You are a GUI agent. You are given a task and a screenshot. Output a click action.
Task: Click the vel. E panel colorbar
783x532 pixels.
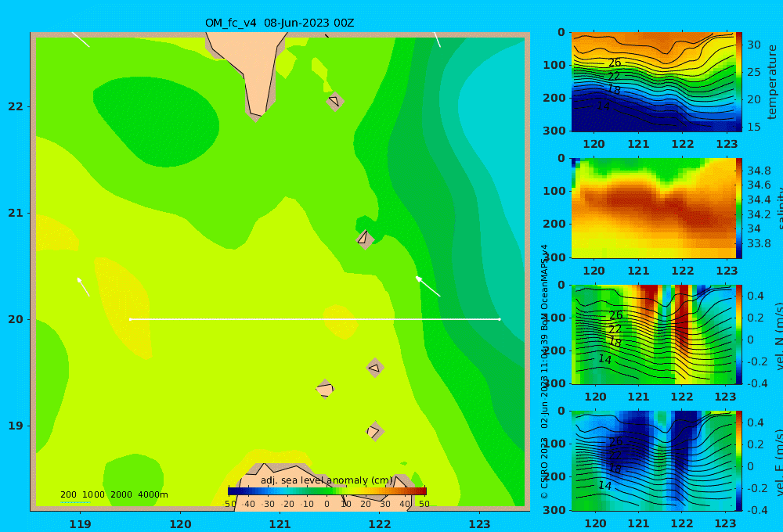(x=738, y=461)
